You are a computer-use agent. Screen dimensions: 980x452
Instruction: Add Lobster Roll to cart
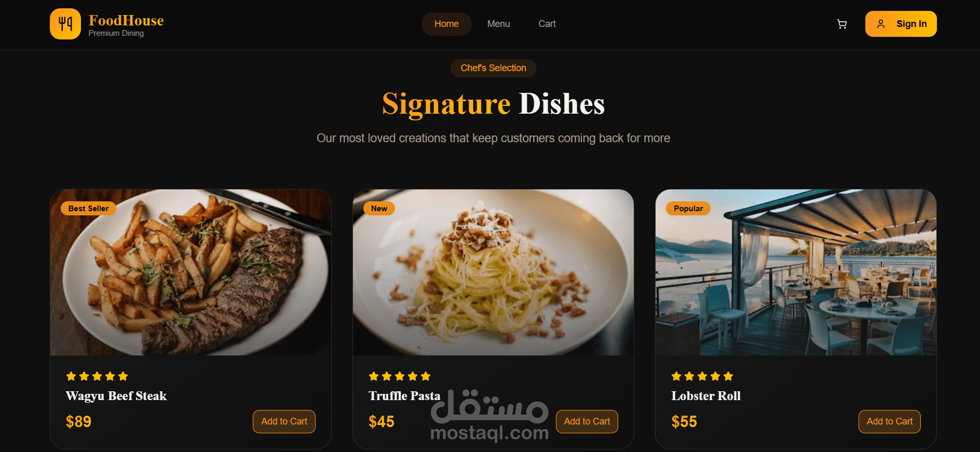pyautogui.click(x=890, y=421)
